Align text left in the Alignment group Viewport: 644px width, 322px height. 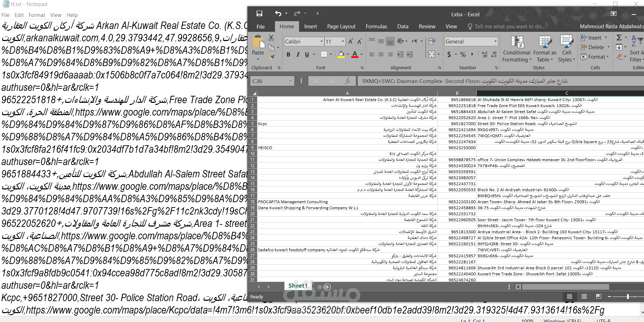[372, 54]
